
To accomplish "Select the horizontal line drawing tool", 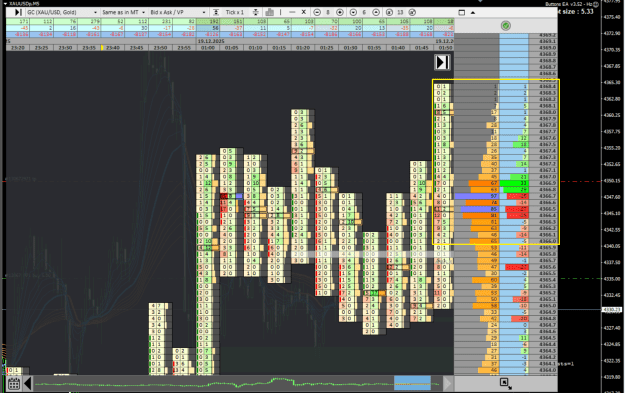I will coord(292,12).
